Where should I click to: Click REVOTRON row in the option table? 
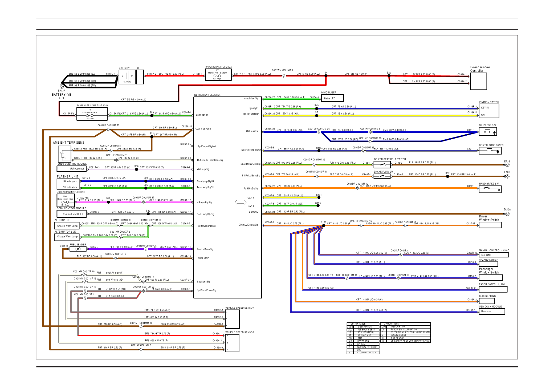[x=363, y=341]
